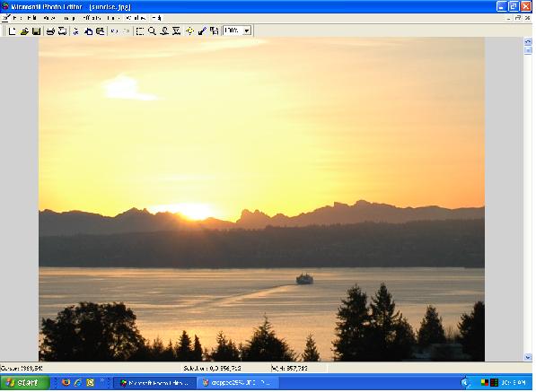The image size is (536, 392).
Task: Open Image Balance brightness icon
Action: (x=189, y=31)
